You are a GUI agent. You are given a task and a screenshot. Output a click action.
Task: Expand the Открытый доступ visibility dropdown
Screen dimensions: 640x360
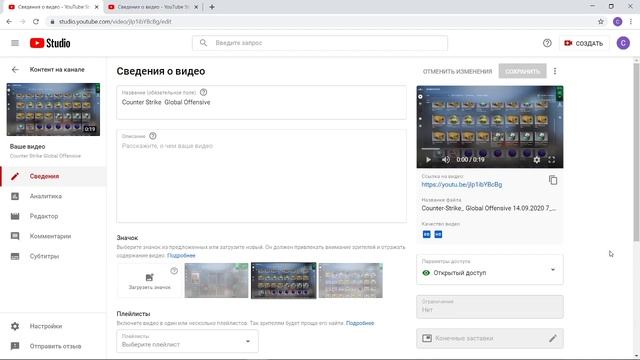490,269
